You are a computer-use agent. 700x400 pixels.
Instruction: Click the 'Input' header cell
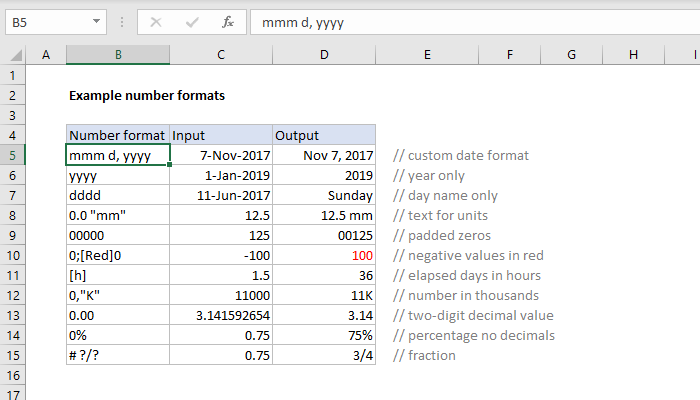coord(221,135)
